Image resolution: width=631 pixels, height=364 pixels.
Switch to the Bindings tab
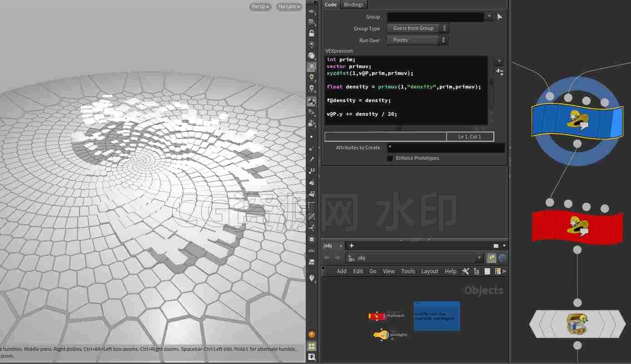point(353,5)
